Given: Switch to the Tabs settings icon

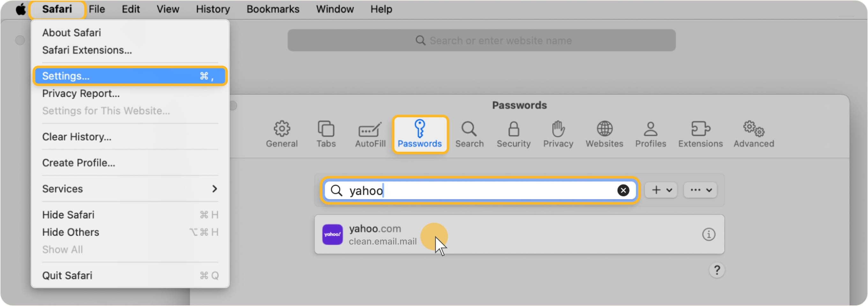Looking at the screenshot, I should coord(325,134).
